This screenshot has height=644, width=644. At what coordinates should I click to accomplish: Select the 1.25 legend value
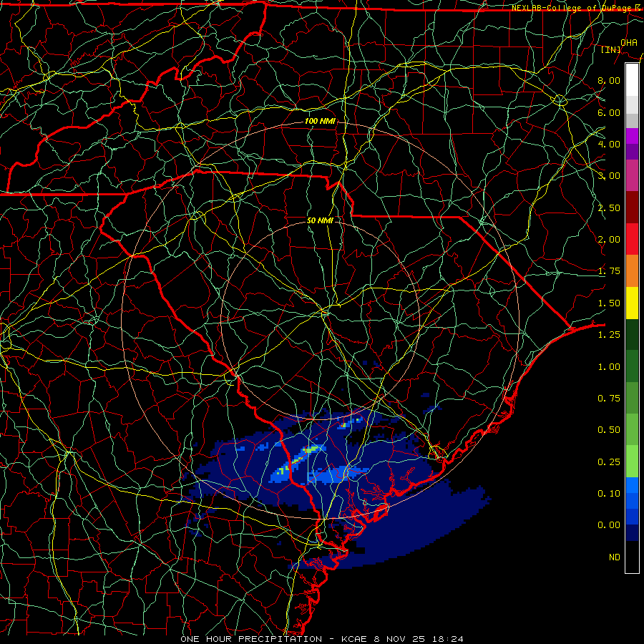pos(609,335)
